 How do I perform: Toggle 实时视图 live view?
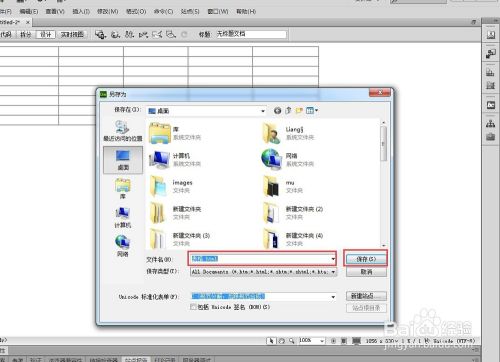72,34
